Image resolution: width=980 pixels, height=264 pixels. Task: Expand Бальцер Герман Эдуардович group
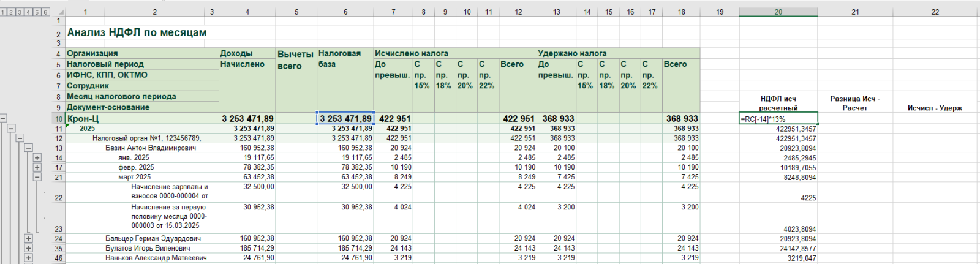click(28, 239)
